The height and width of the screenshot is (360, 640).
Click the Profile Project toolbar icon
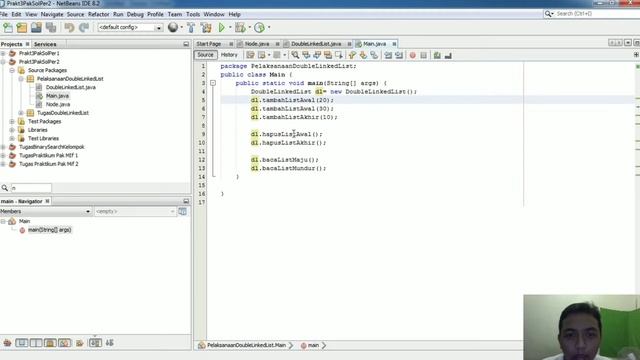(x=259, y=27)
